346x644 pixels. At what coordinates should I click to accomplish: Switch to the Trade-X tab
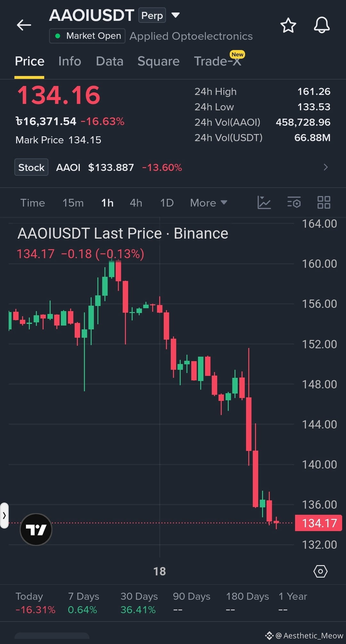[218, 61]
